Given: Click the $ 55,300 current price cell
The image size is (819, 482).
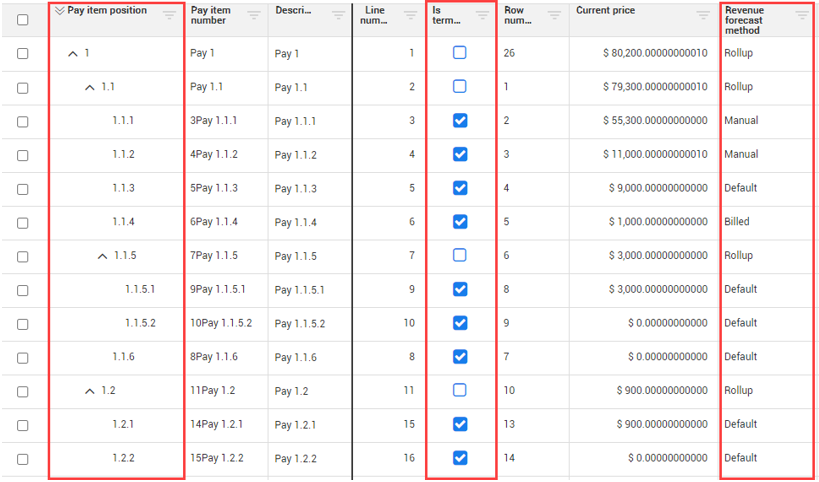Looking at the screenshot, I should point(644,121).
